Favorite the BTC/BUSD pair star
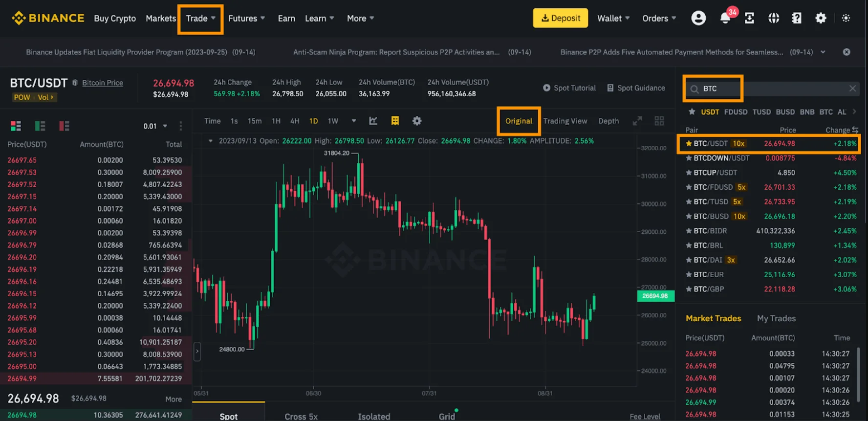 tap(689, 216)
